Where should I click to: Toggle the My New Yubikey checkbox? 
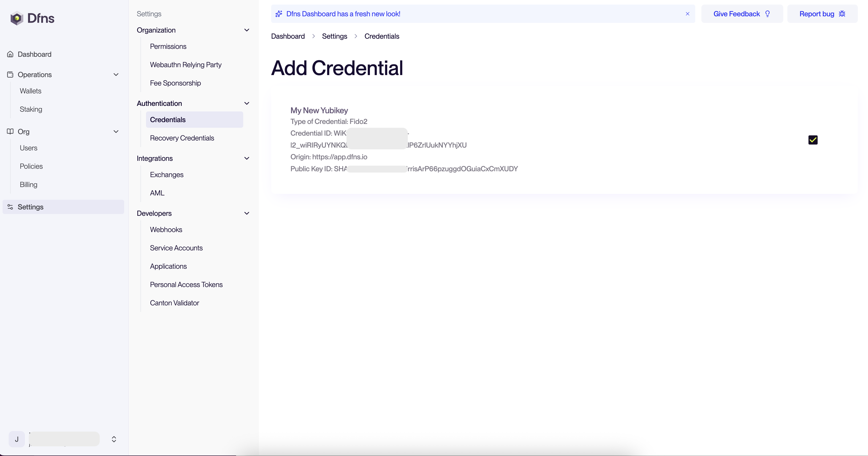point(813,140)
